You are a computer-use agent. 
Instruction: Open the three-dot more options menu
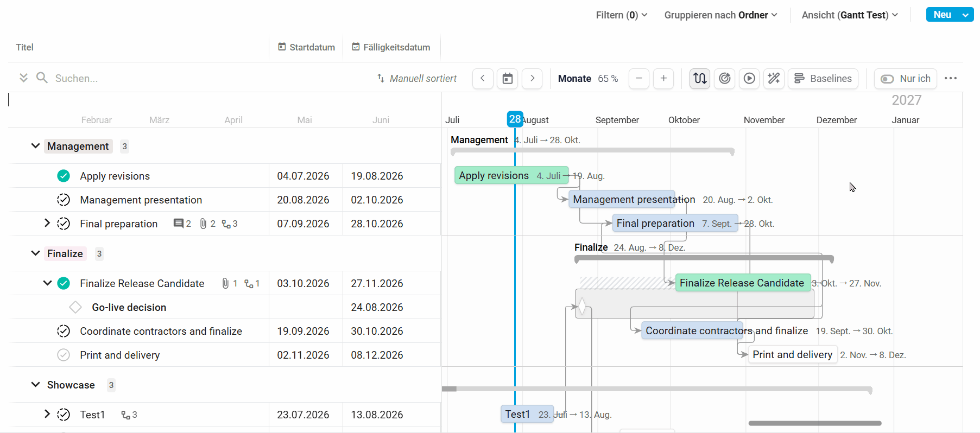pos(951,79)
